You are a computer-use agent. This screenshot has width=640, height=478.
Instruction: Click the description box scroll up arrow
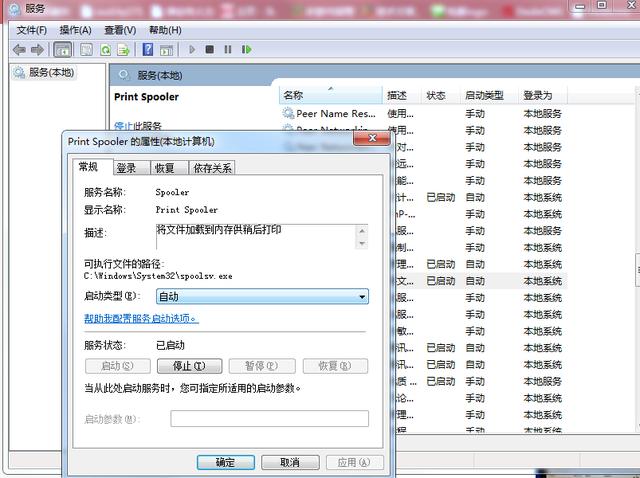pyautogui.click(x=362, y=231)
